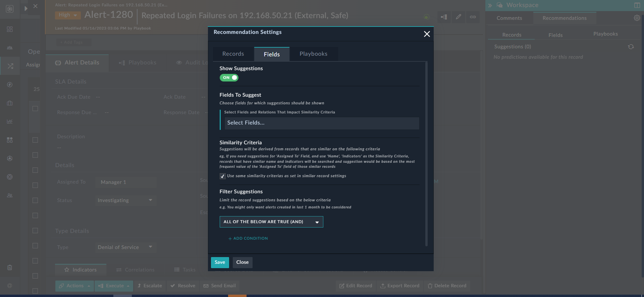The height and width of the screenshot is (297, 644).
Task: Select the crossed-arrows incident response sidebar icon
Action: 10,66
